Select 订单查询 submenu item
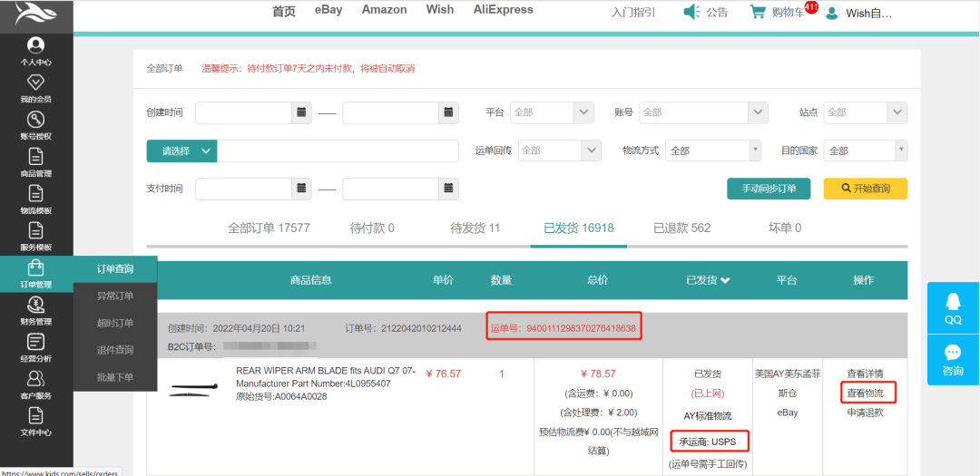The image size is (980, 476). (x=115, y=269)
